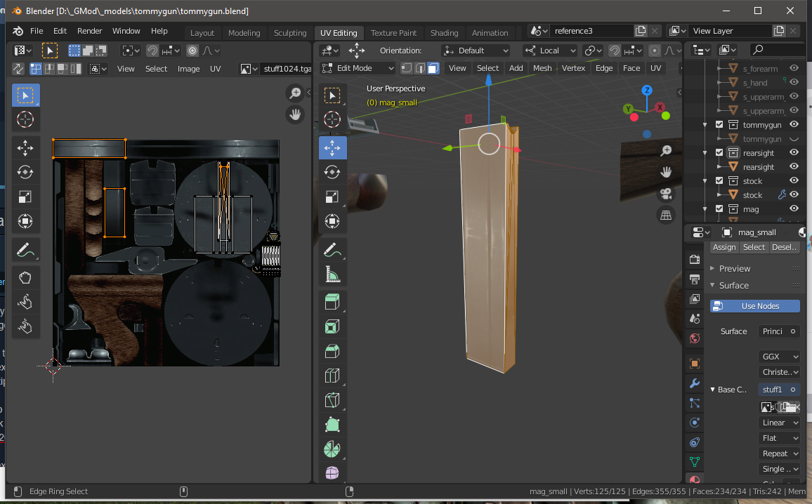
Task: Select the Measure tool in 3D viewport
Action: click(x=332, y=275)
